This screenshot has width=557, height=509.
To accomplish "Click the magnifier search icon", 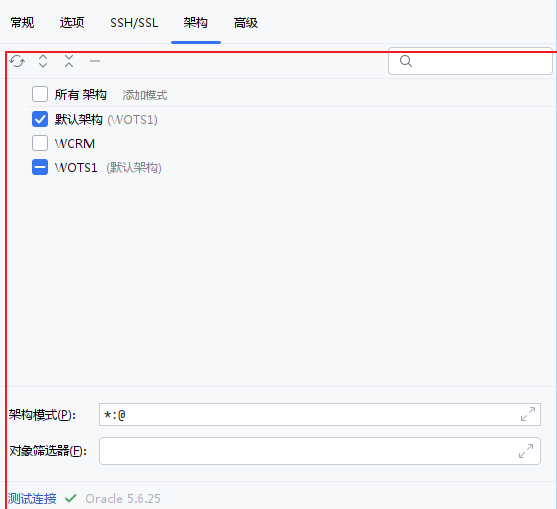I will point(406,61).
